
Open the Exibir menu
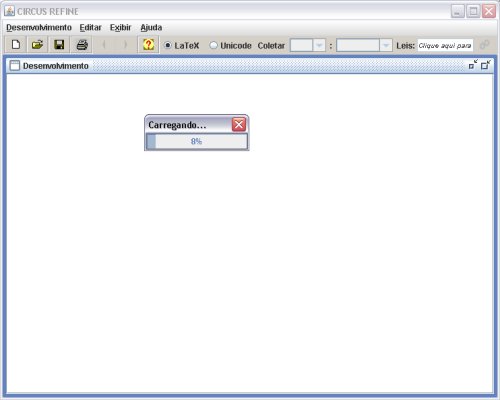click(121, 27)
